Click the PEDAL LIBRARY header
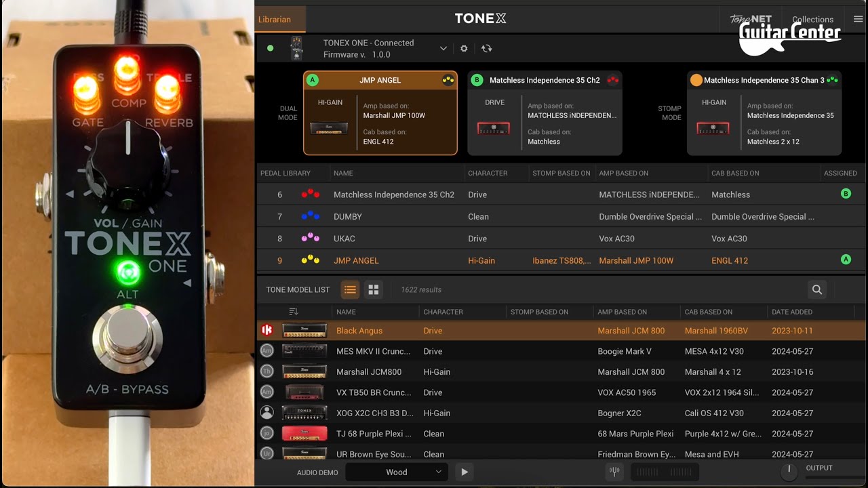The height and width of the screenshot is (488, 868). 285,173
